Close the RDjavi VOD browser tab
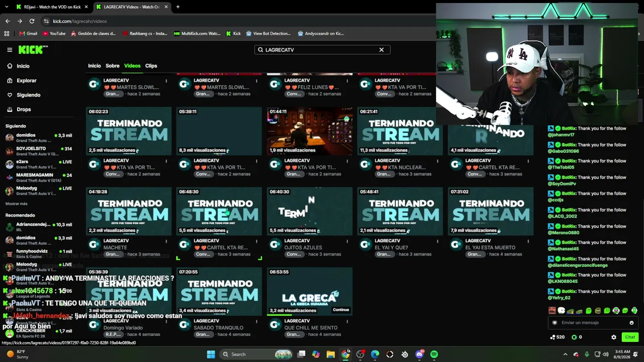 [x=86, y=7]
